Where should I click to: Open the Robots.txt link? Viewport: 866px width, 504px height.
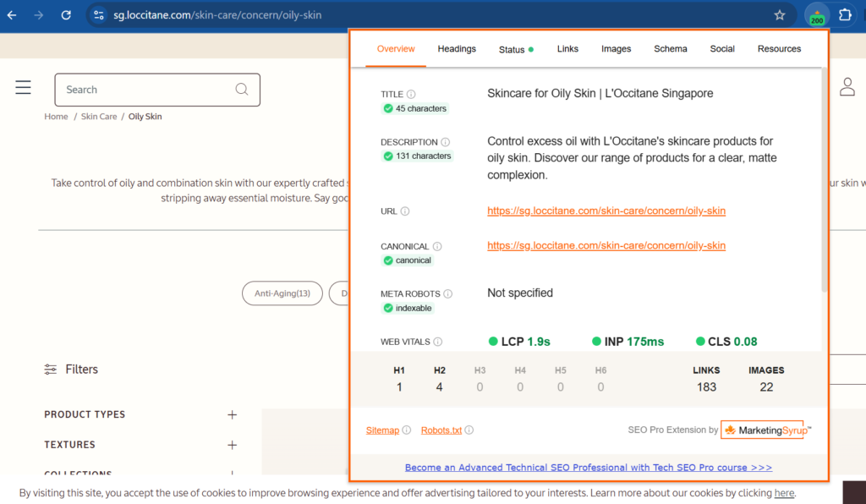coord(441,430)
